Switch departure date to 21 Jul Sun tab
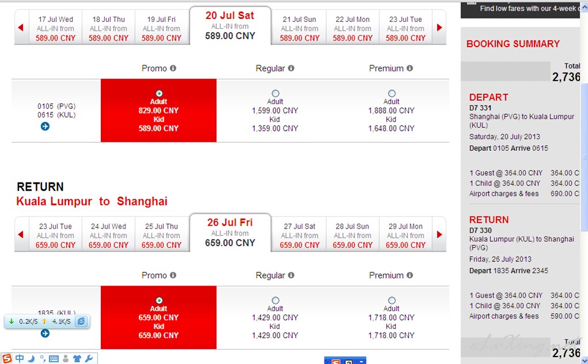588x364 pixels. click(x=299, y=28)
